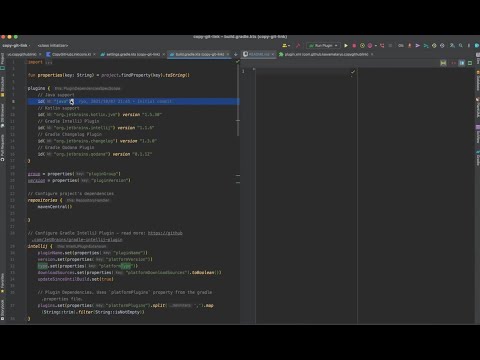Close the settings.gradle.kts tab

pyautogui.click(x=164, y=54)
